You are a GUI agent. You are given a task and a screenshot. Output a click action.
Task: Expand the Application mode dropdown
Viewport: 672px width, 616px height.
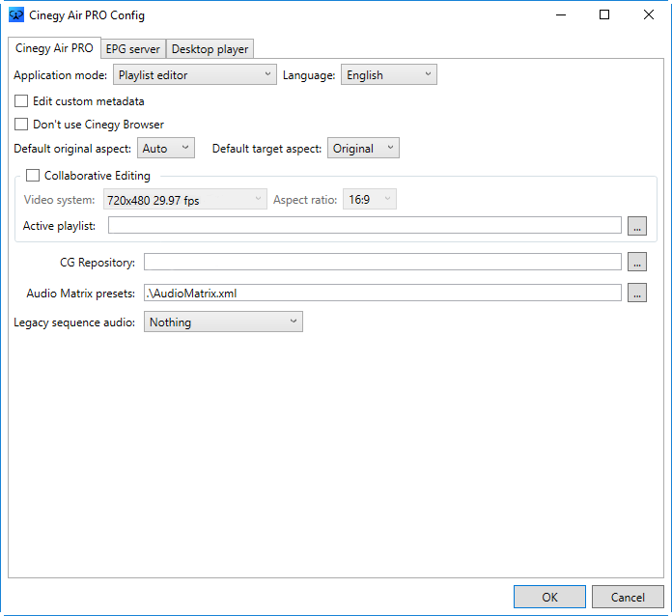tap(195, 75)
